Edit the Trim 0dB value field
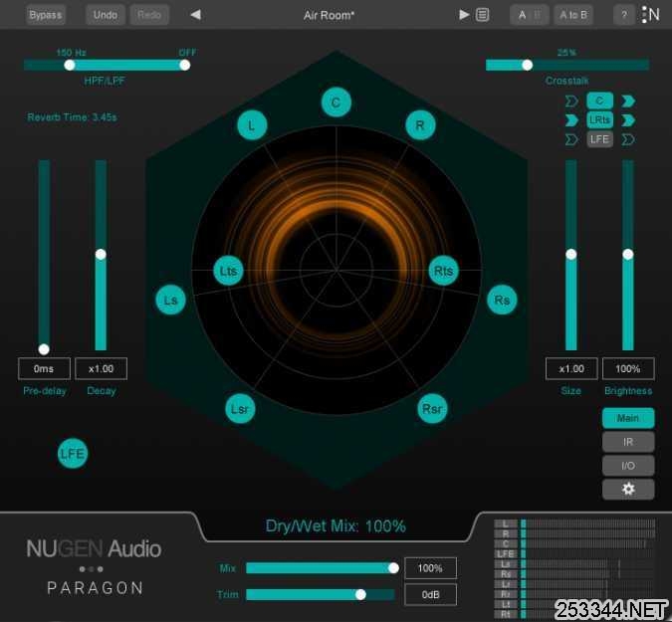The image size is (672, 622). coord(430,594)
